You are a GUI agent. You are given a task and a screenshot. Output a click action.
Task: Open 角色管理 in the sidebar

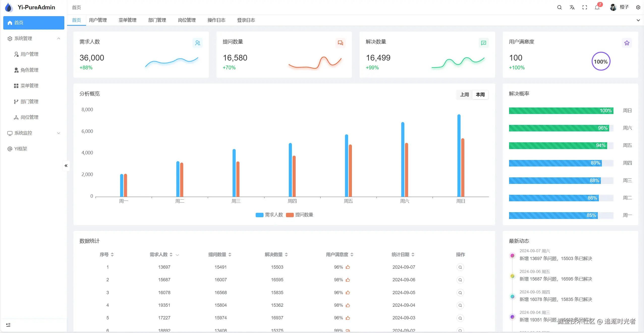coord(30,70)
